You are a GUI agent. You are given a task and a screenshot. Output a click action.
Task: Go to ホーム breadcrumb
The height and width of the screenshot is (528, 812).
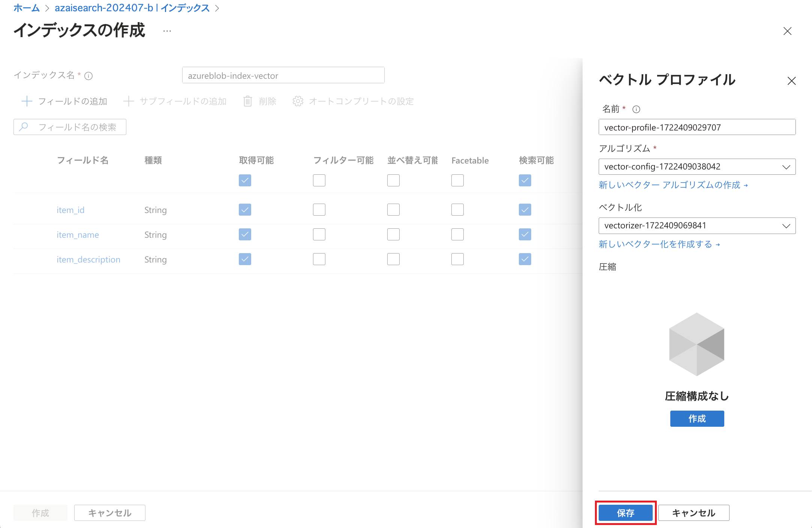[x=26, y=8]
